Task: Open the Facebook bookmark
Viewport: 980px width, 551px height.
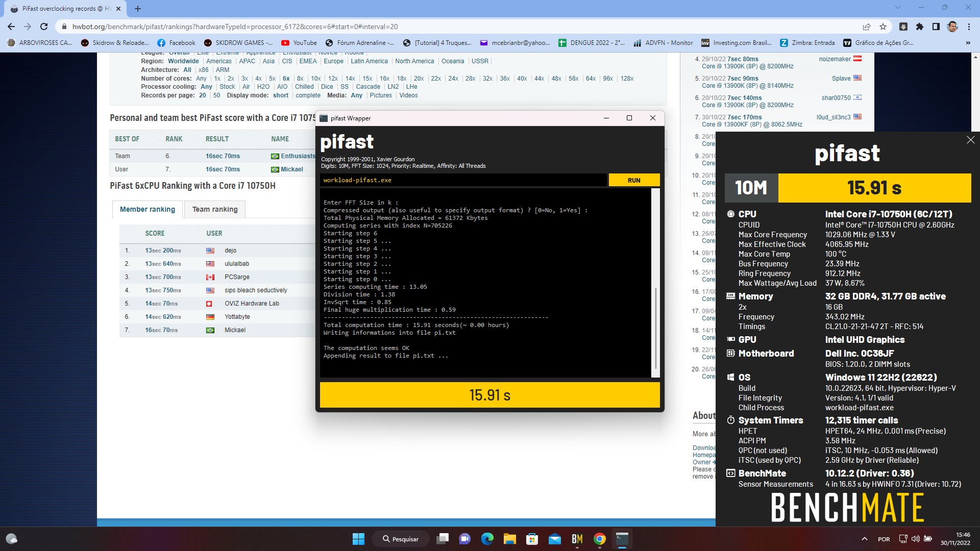Action: coord(176,43)
